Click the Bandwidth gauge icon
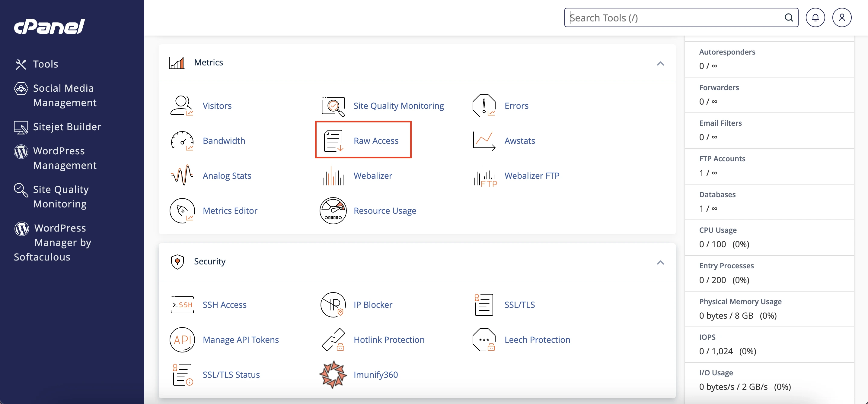Screen dimensions: 868x404 click(x=182, y=141)
